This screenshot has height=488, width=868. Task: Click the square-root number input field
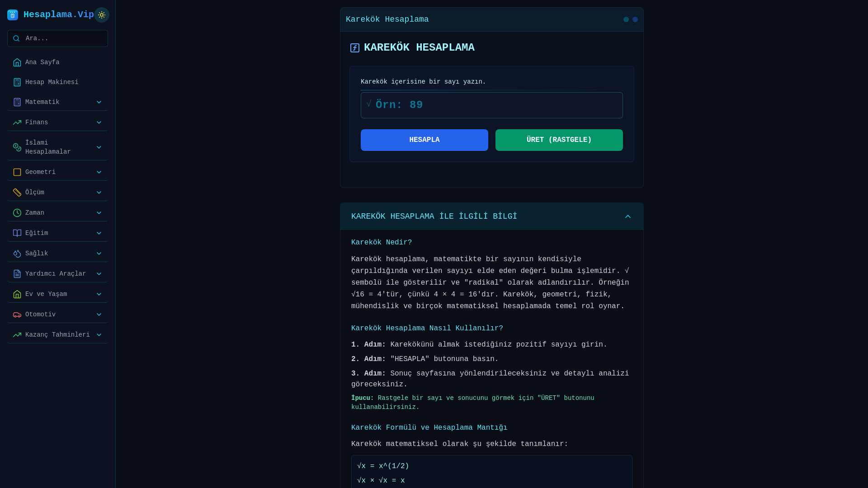[492, 105]
